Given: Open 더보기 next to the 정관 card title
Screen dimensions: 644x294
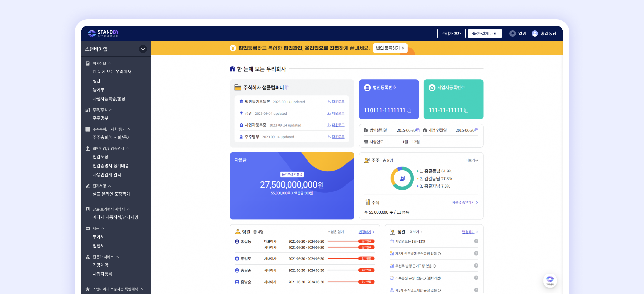Looking at the screenshot, I should click(x=416, y=232).
